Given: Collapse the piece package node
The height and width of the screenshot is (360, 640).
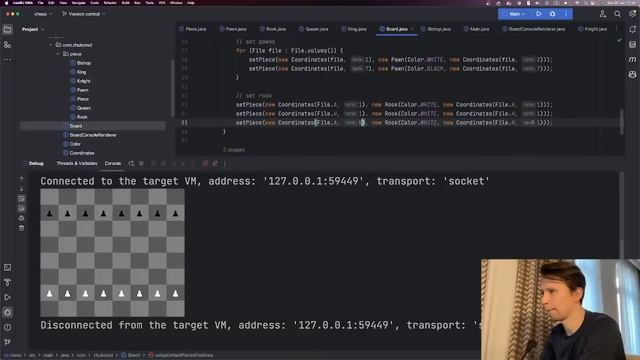Looking at the screenshot, I should click(x=58, y=54).
